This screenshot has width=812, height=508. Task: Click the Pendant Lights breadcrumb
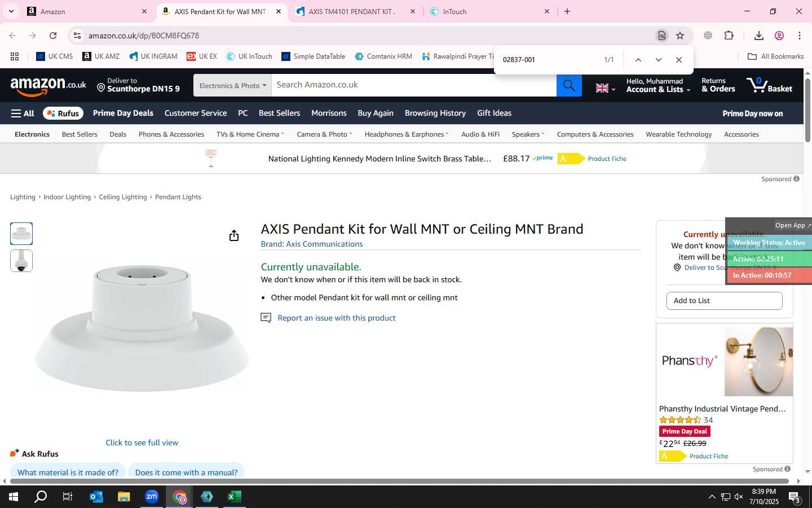pyautogui.click(x=178, y=197)
